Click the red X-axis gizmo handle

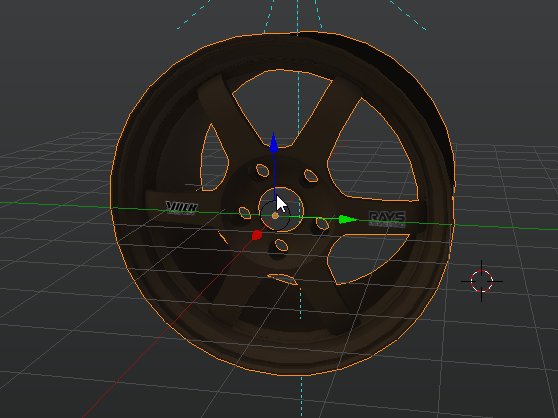point(257,235)
